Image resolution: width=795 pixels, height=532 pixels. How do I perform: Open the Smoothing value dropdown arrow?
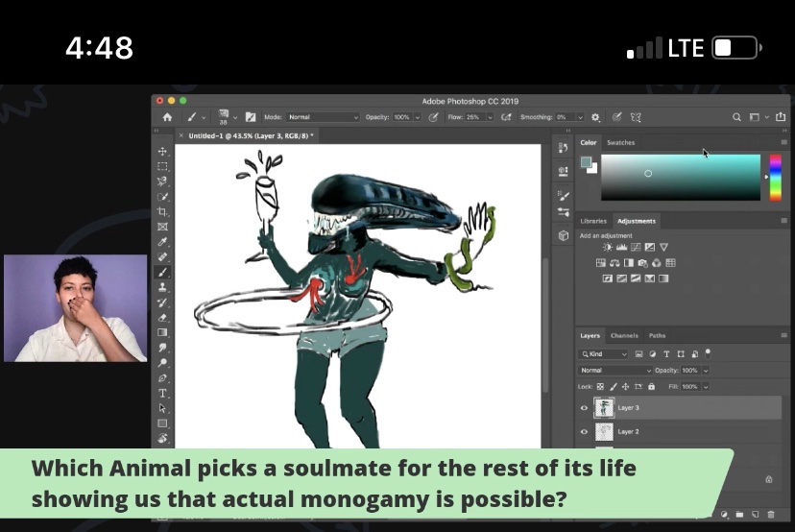[x=580, y=117]
